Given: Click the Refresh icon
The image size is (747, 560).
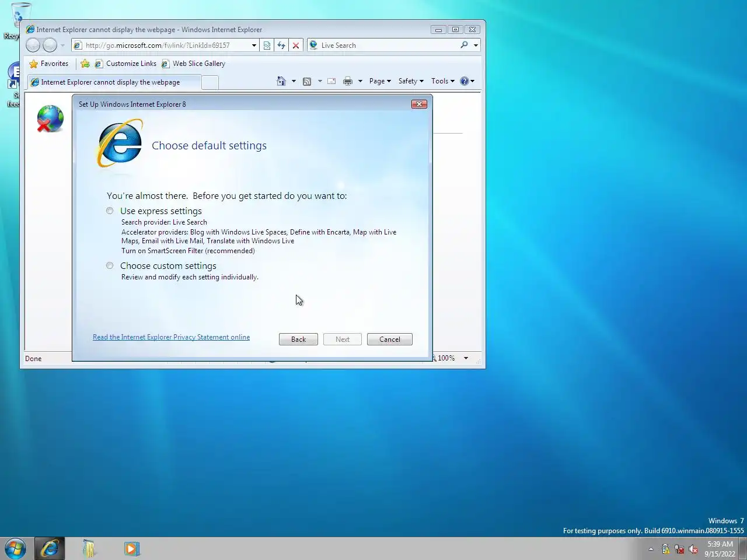Looking at the screenshot, I should point(281,45).
